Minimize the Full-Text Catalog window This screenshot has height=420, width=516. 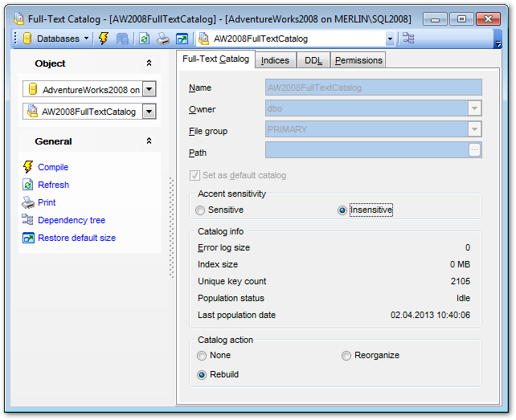pos(435,19)
